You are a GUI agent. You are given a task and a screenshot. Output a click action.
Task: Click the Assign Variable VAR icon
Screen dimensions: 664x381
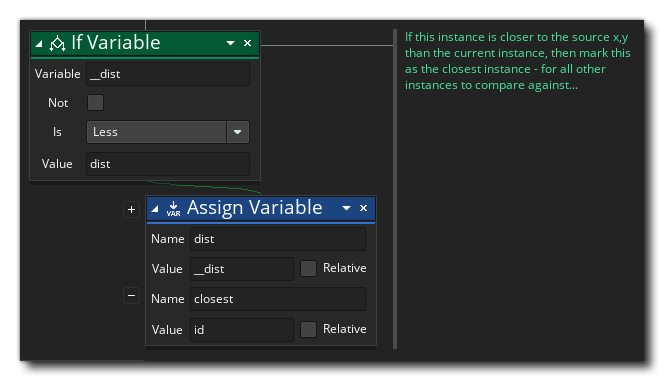(173, 208)
